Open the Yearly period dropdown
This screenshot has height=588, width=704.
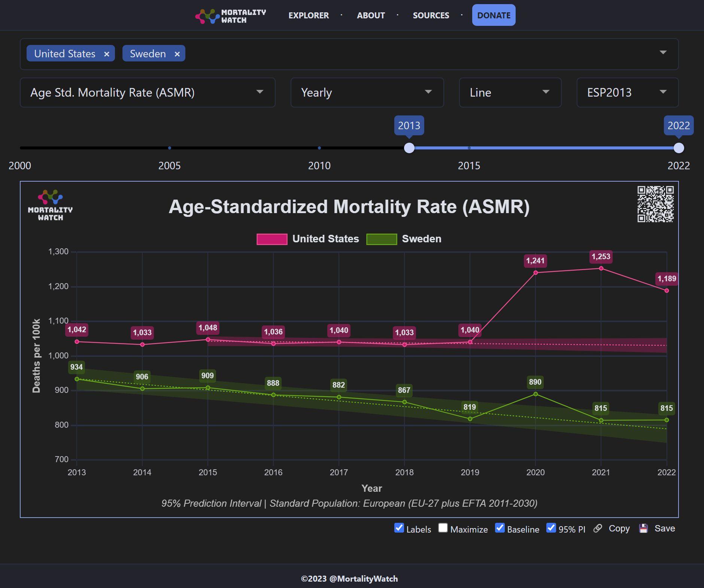point(367,93)
